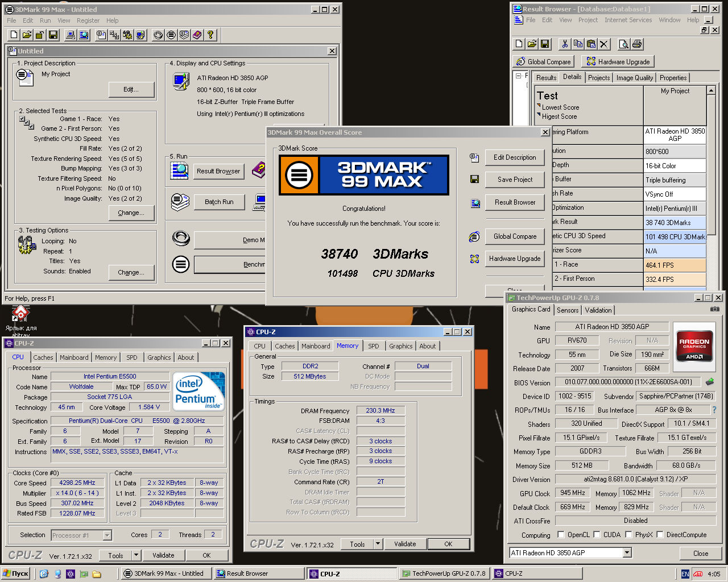The height and width of the screenshot is (582, 728).
Task: Click the Bus Interface question mark in GPU-Z
Action: pos(714,410)
